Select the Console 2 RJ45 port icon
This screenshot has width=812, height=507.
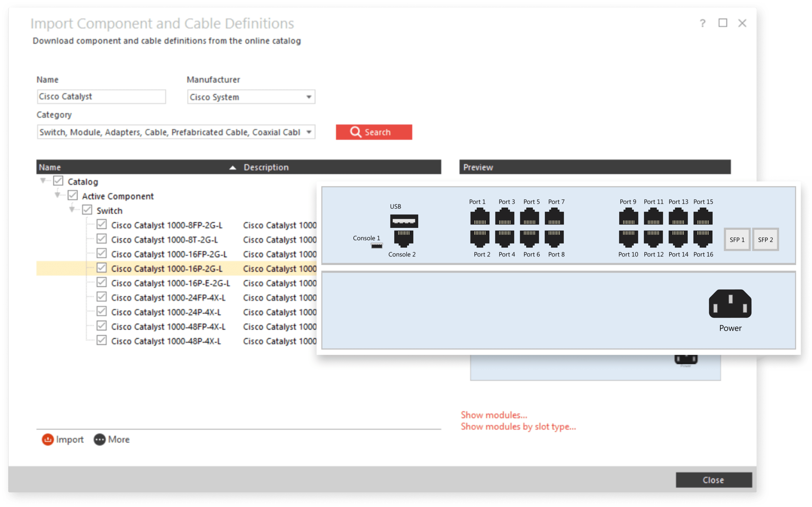point(404,238)
